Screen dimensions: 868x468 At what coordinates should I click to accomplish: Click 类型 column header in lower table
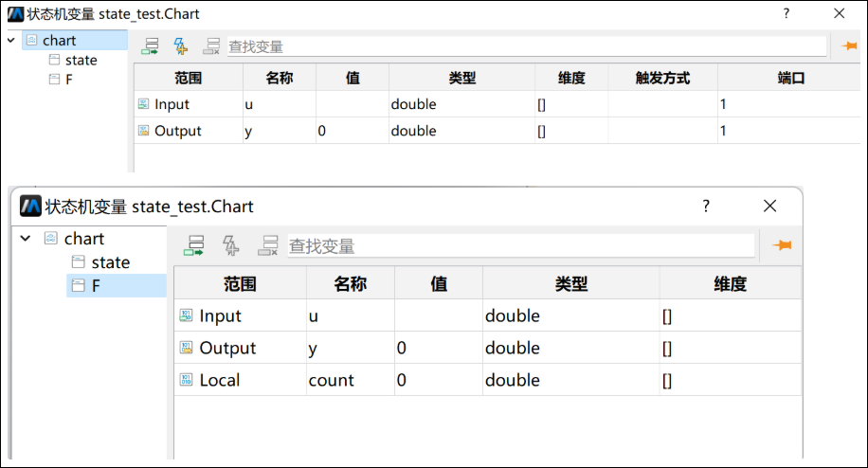tap(570, 283)
